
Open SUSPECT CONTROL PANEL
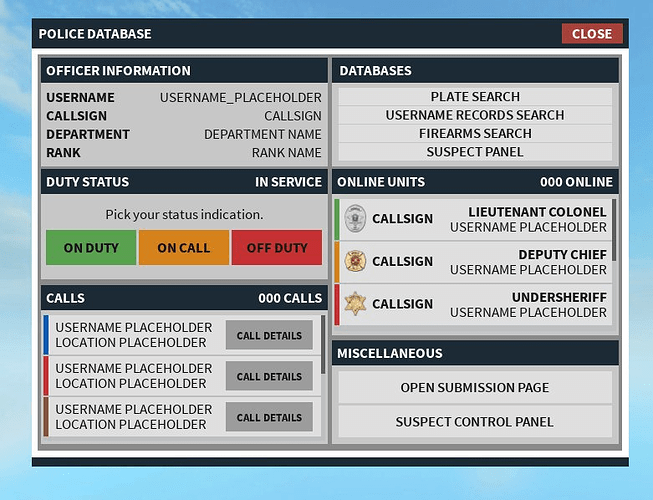[475, 422]
